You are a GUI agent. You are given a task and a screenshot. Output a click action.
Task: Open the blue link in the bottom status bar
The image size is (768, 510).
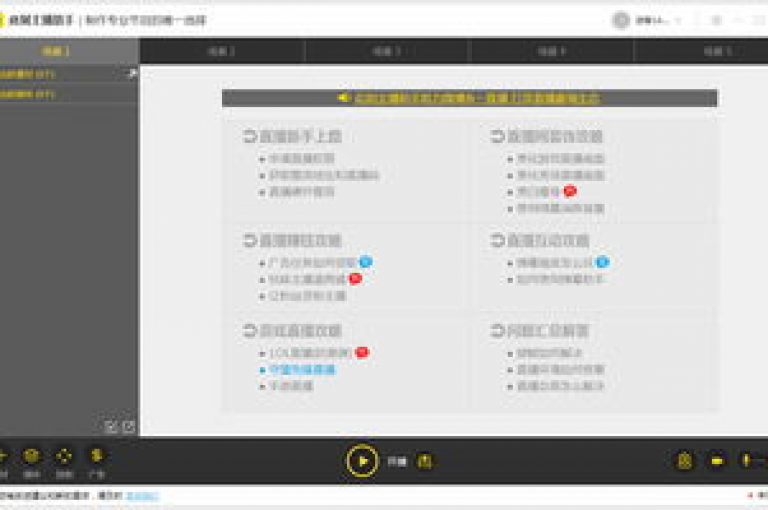(142, 496)
